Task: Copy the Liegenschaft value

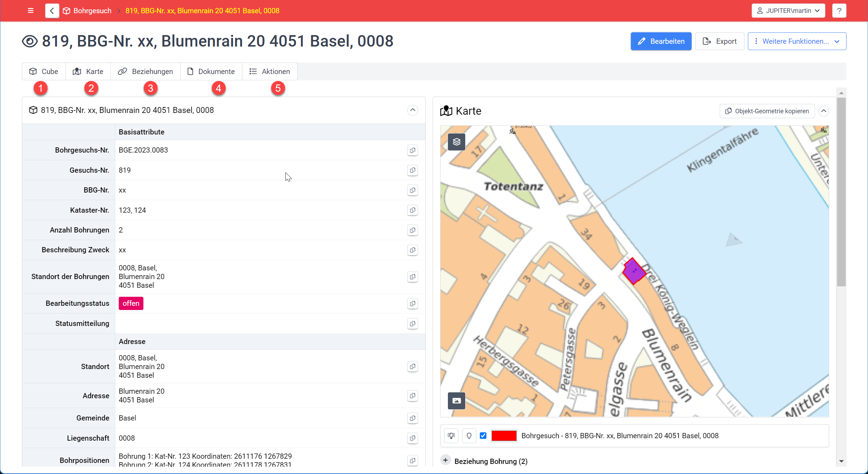Action: click(x=412, y=438)
